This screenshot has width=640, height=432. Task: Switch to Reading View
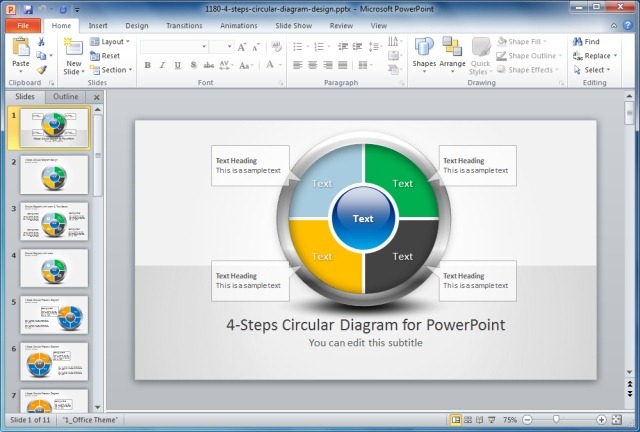pos(480,419)
